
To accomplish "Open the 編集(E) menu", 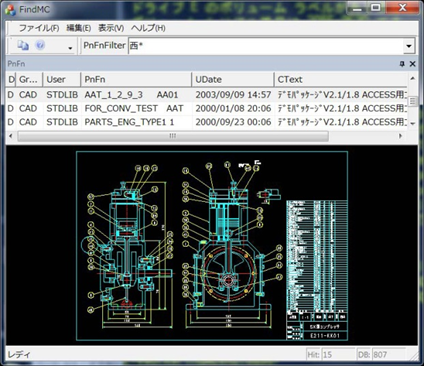I will 79,28.
